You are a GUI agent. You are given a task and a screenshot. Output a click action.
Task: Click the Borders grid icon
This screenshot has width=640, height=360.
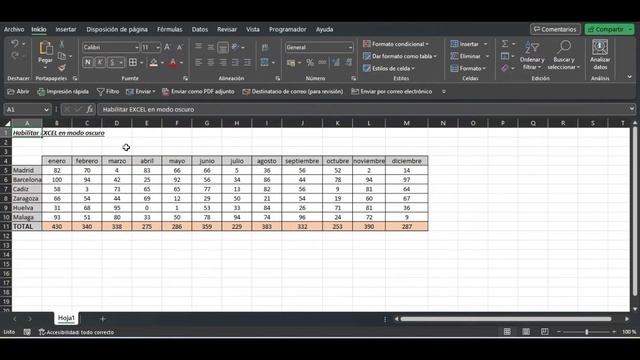point(133,62)
